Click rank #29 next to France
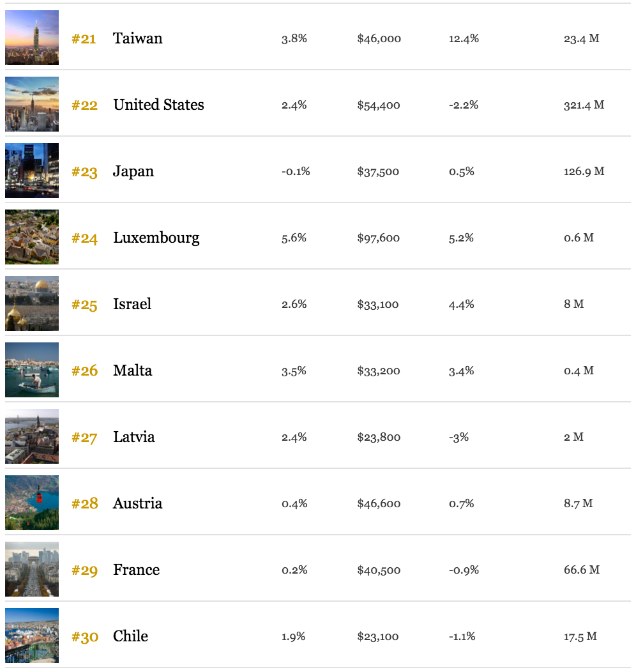This screenshot has height=672, width=636. (x=84, y=570)
